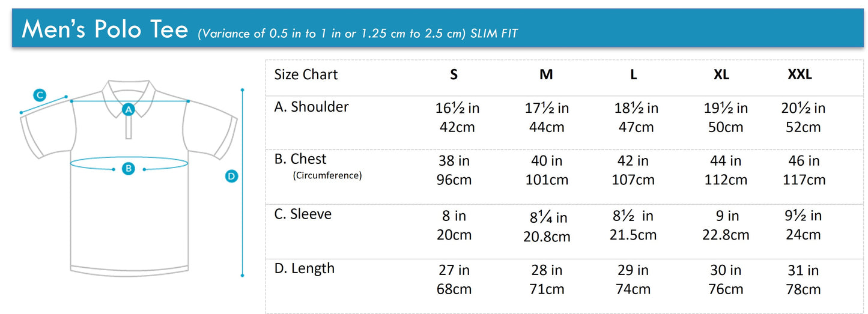The width and height of the screenshot is (868, 314).
Task: Click the circled A shoulder marker
Action: pyautogui.click(x=128, y=109)
